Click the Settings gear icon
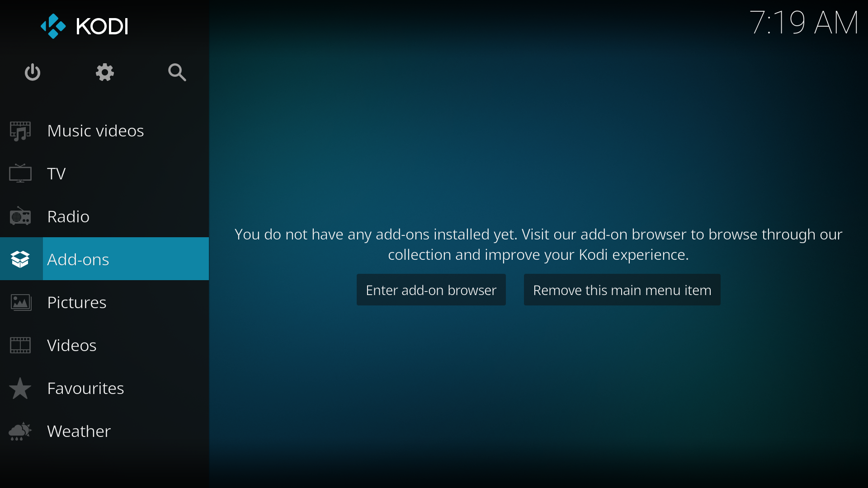 [x=105, y=72]
